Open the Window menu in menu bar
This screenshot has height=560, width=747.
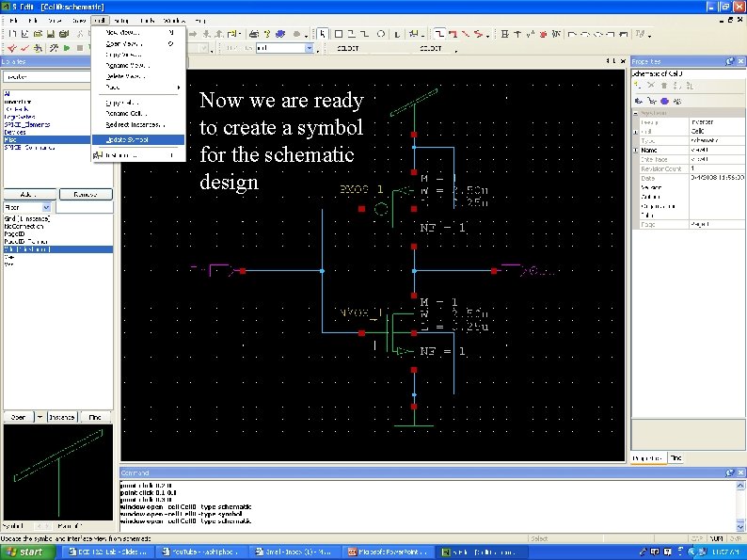pos(174,20)
